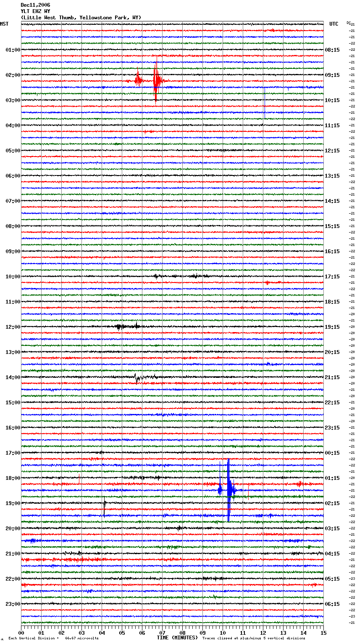The height and width of the screenshot is (644, 357).
Task: Click the 09:00 MST time label
Action: (x=13, y=251)
